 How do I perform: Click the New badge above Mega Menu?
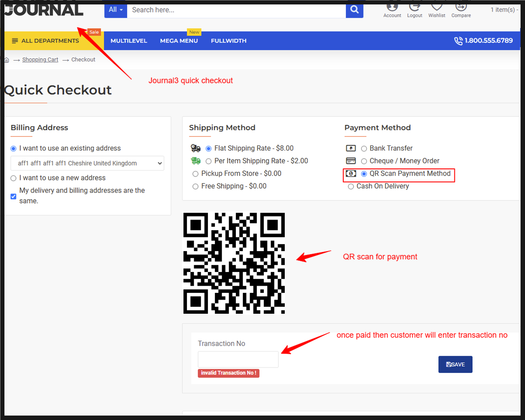pyautogui.click(x=194, y=32)
